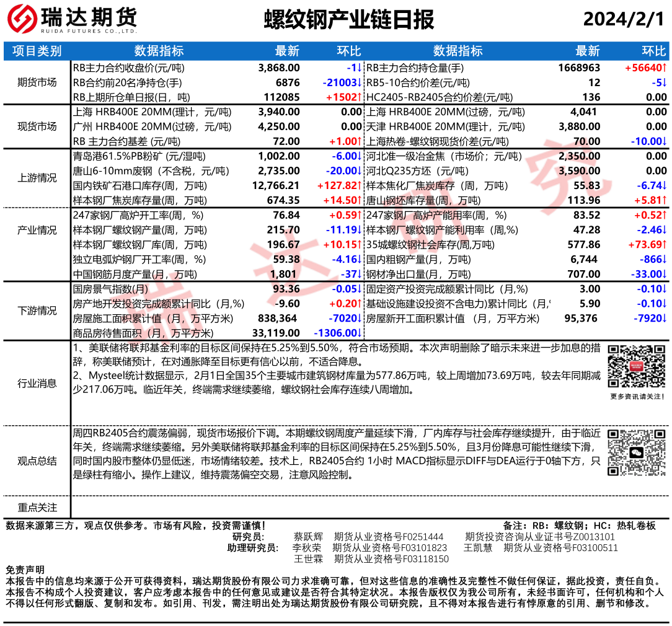Click blue down arrow beside -7920
The height and width of the screenshot is (626, 672).
tap(664, 319)
